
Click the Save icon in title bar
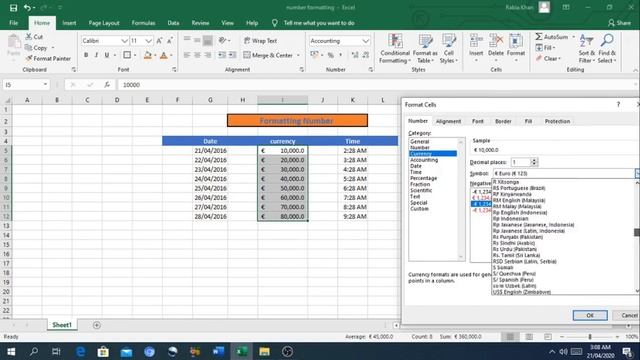pos(13,8)
